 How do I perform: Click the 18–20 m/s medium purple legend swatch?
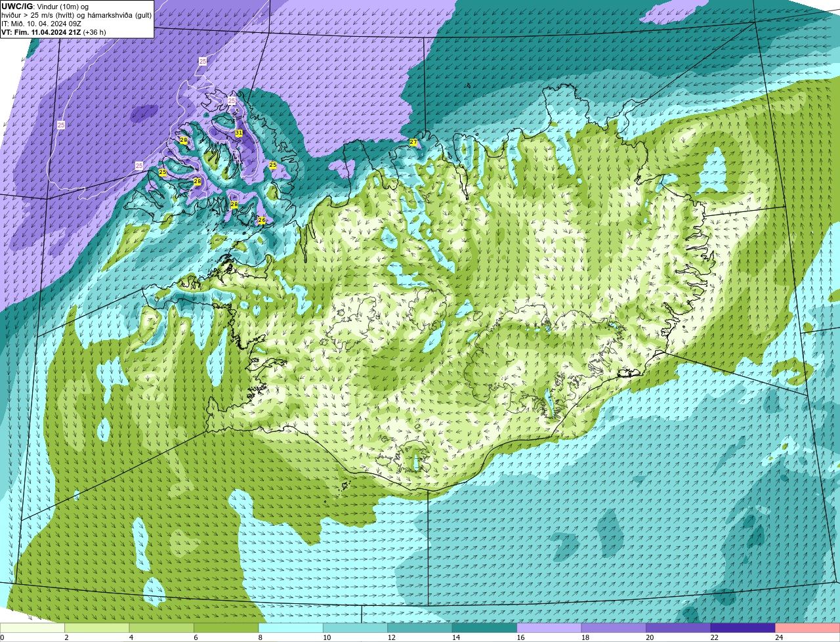pos(614,628)
